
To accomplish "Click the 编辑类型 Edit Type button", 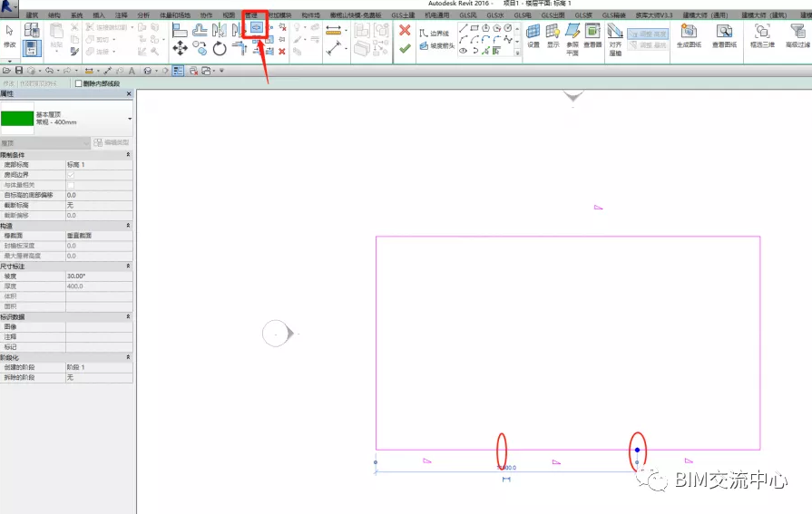I will (x=112, y=142).
